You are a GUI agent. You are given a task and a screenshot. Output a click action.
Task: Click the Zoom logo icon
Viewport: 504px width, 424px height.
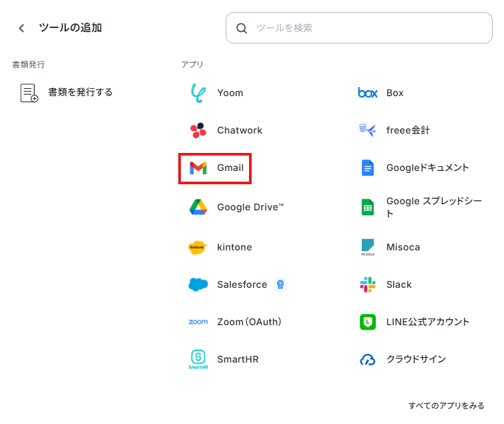point(198,322)
